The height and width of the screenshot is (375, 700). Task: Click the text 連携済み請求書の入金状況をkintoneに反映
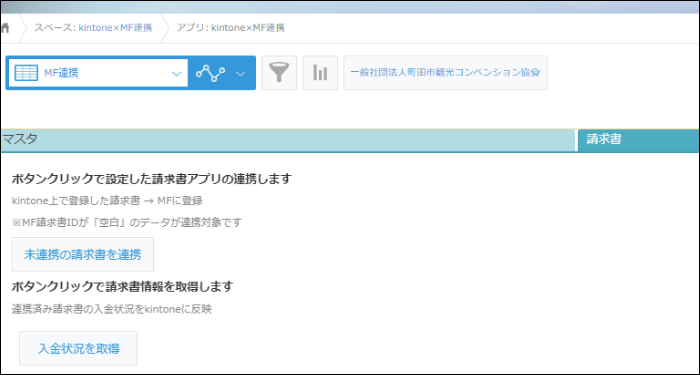coord(112,309)
